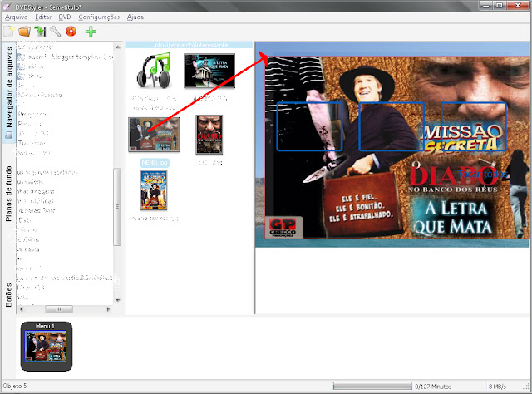This screenshot has width=532, height=394.
Task: Open a project via the folder icon
Action: [24, 32]
